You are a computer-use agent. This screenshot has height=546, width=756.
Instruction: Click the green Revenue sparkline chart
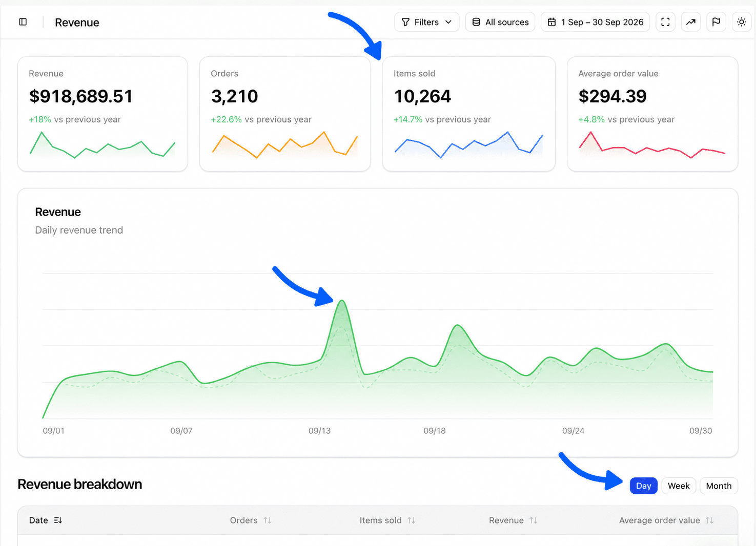(103, 144)
